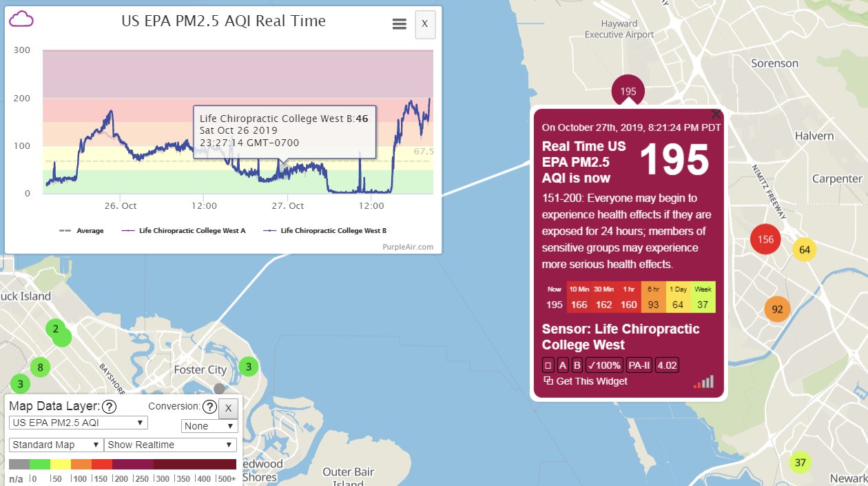Select the 195 sensor map marker
868x486 pixels.
pyautogui.click(x=628, y=90)
